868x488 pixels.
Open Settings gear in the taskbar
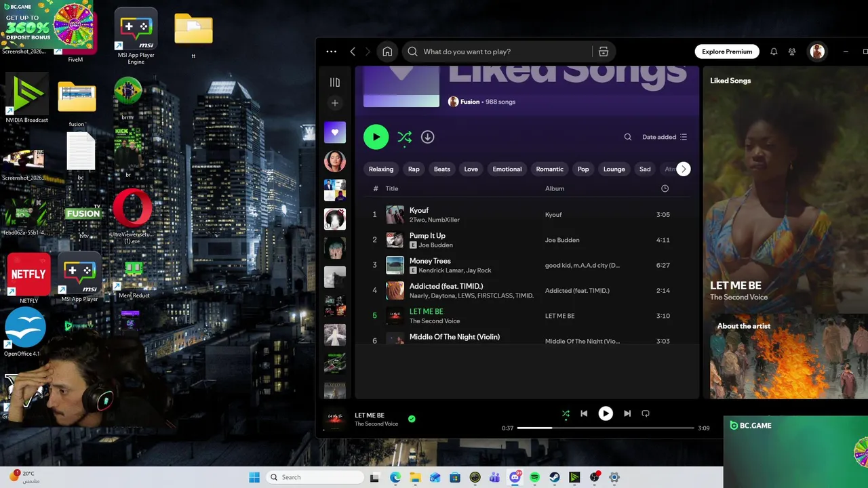(614, 477)
